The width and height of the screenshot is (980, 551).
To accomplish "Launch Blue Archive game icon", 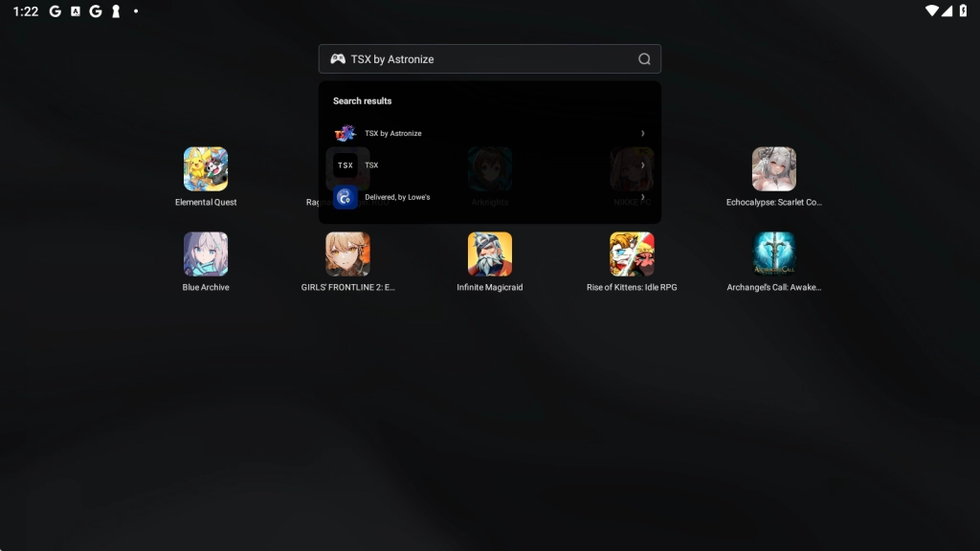I will pyautogui.click(x=206, y=253).
